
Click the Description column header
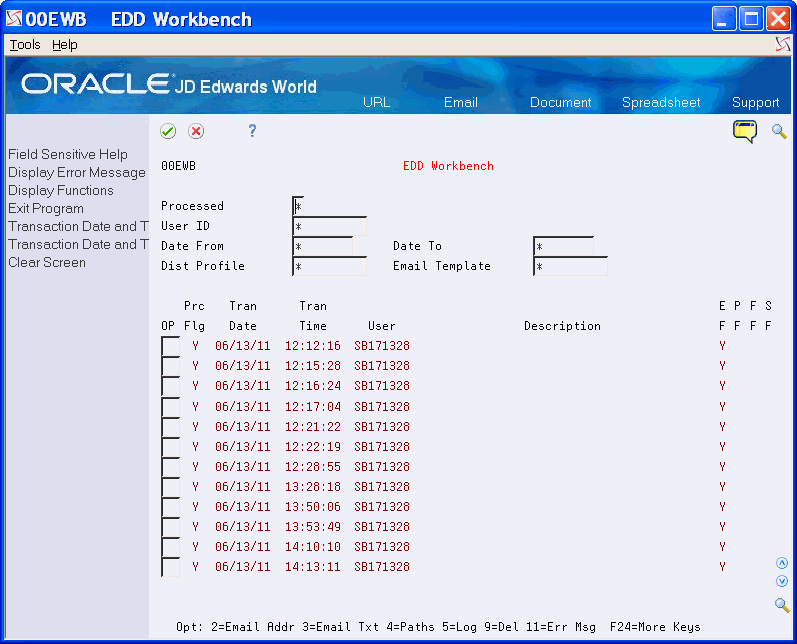[562, 326]
